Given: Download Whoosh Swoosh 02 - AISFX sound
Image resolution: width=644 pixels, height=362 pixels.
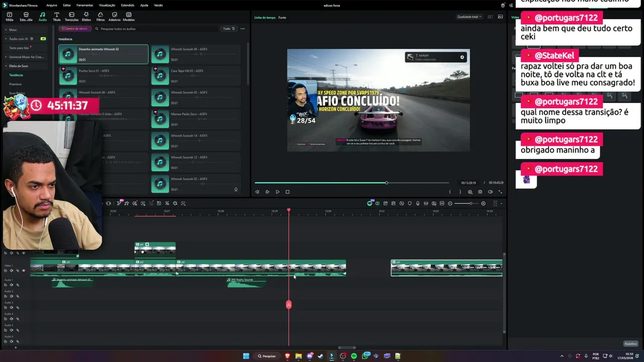Looking at the screenshot, I should (235, 190).
